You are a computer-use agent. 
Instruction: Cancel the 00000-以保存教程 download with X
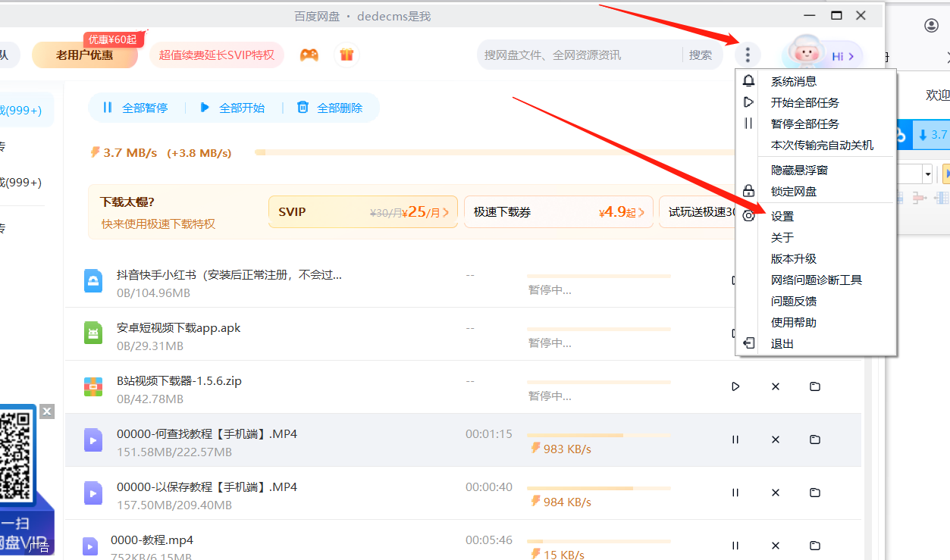[776, 493]
